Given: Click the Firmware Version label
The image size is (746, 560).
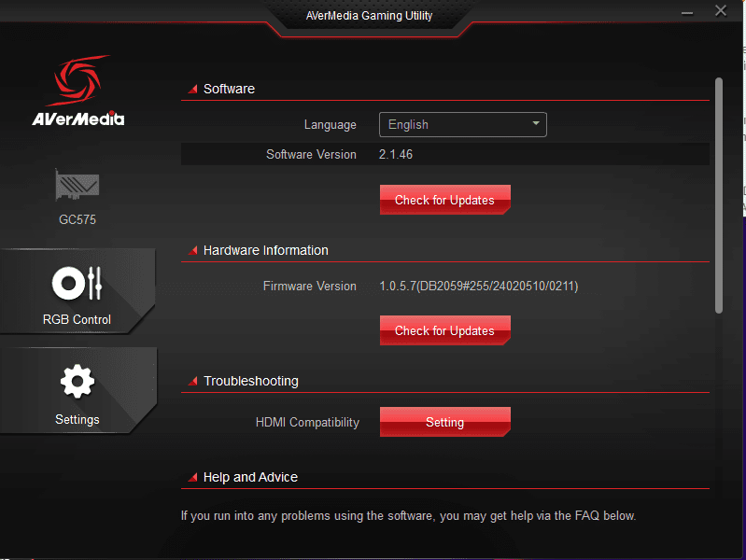Looking at the screenshot, I should tap(310, 286).
